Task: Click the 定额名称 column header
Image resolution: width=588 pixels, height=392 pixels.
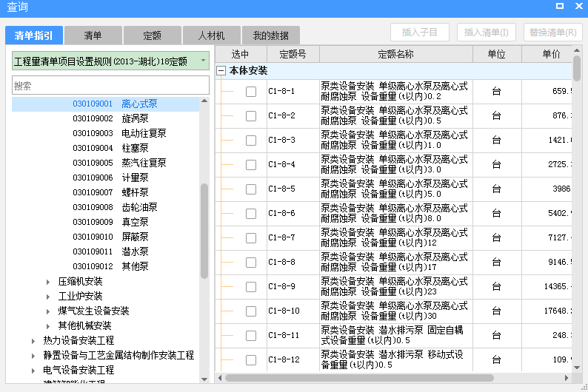Action: [x=396, y=54]
